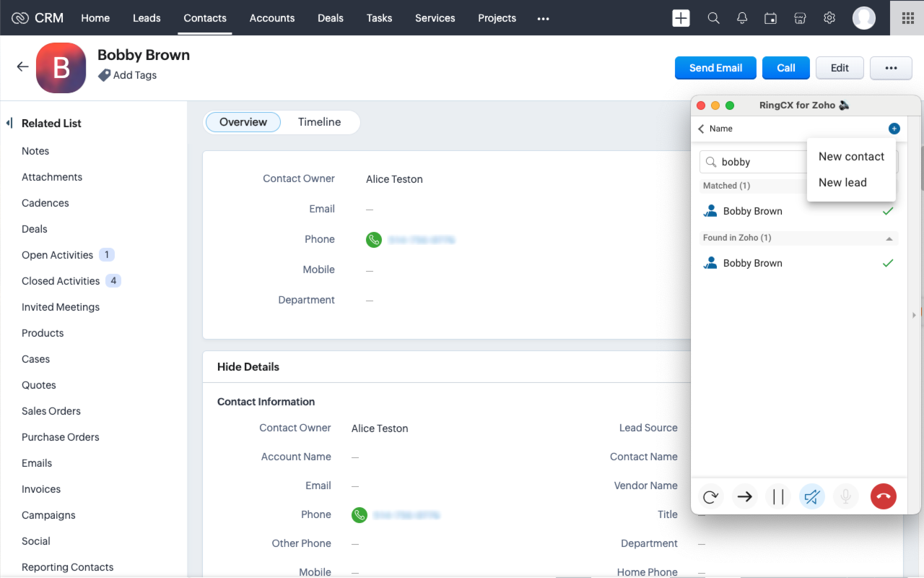Click the Add Tags link

(x=135, y=75)
